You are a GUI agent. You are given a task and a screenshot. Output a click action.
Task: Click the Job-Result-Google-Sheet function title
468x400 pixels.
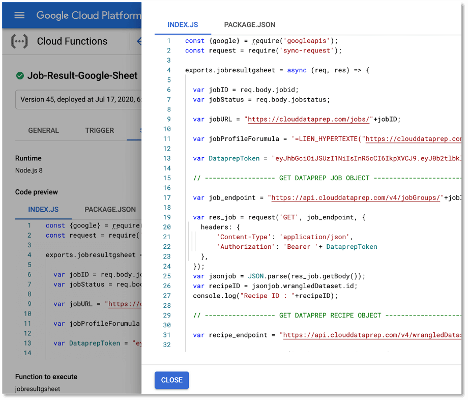[82, 76]
